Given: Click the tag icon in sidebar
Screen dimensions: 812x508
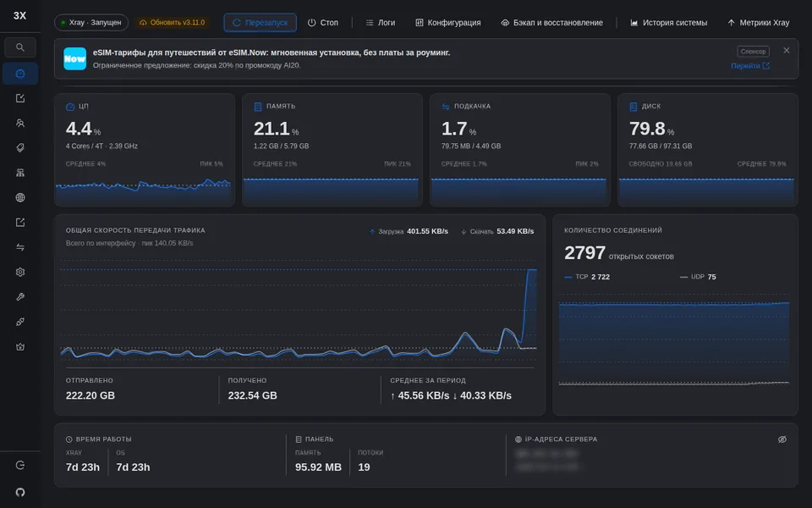Looking at the screenshot, I should pos(20,147).
